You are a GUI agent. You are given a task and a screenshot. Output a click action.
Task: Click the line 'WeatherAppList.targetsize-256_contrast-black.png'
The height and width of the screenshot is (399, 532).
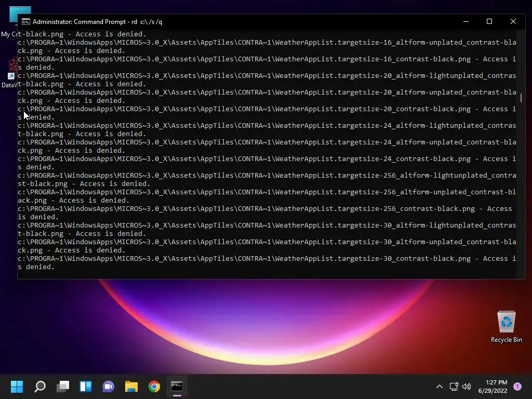click(x=375, y=209)
